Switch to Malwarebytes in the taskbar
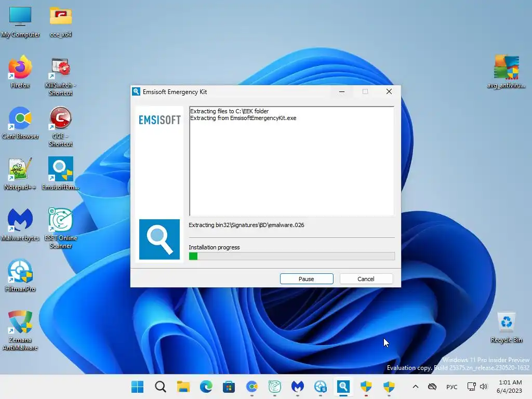The width and height of the screenshot is (532, 399). pos(298,387)
